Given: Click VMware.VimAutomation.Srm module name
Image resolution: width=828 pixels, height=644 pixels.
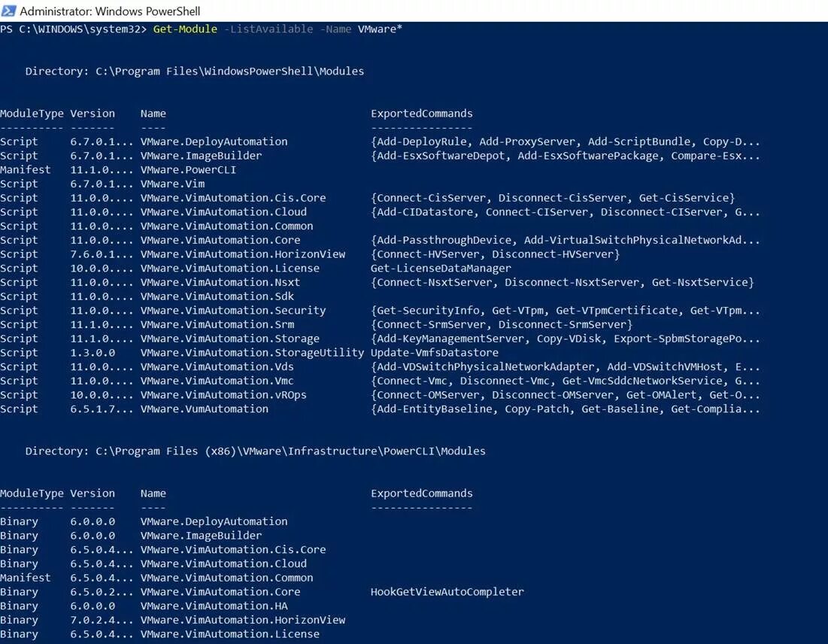Looking at the screenshot, I should click(217, 324).
